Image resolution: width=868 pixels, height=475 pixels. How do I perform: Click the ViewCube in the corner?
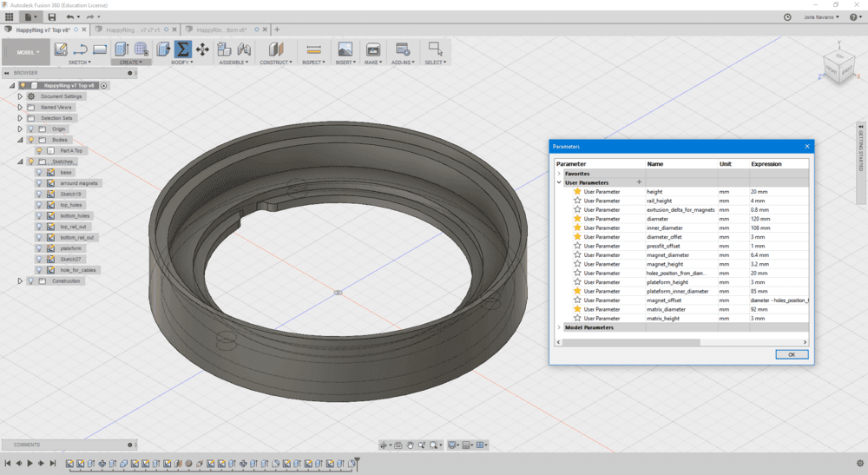point(838,69)
